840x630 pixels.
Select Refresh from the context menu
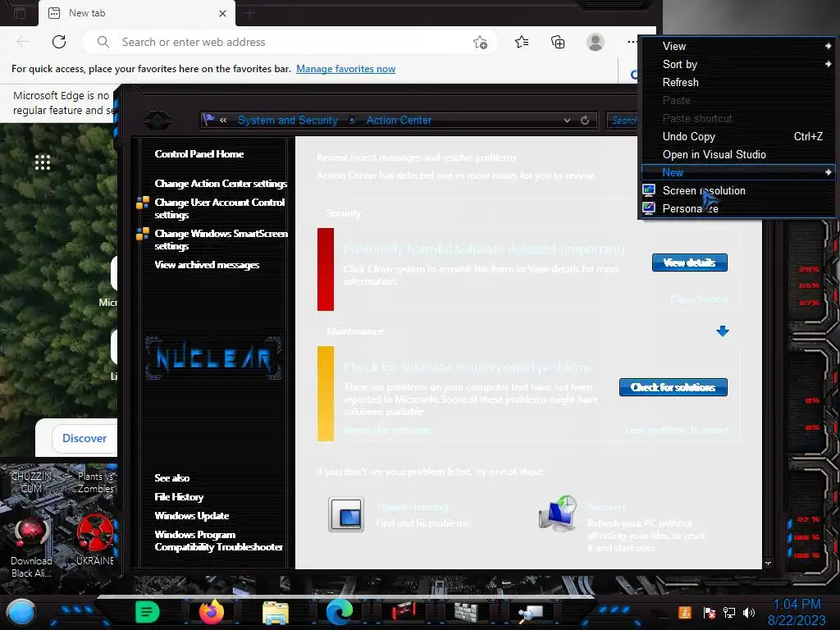(737, 83)
